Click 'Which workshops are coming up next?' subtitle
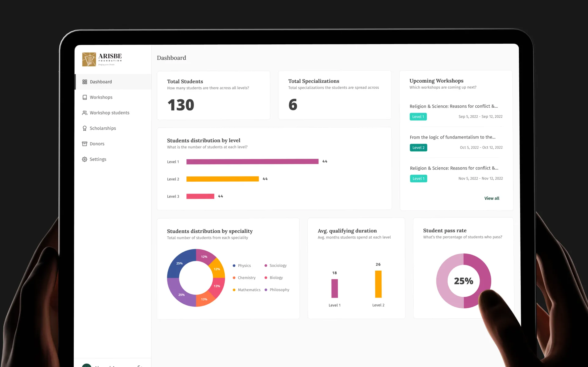This screenshot has height=367, width=588. point(443,87)
